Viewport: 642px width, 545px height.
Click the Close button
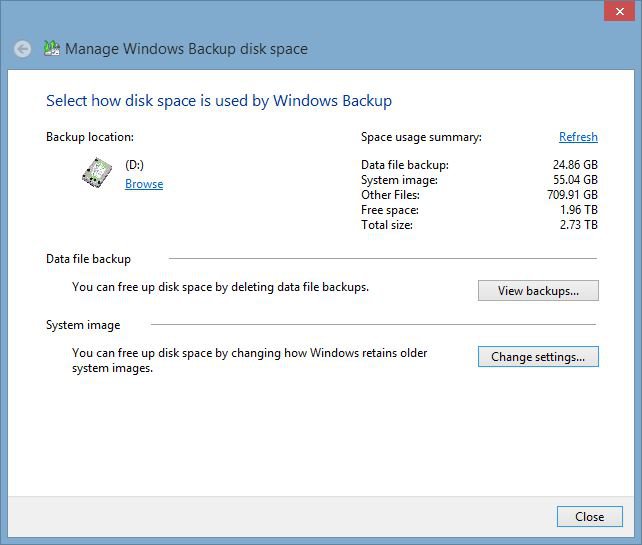(590, 517)
